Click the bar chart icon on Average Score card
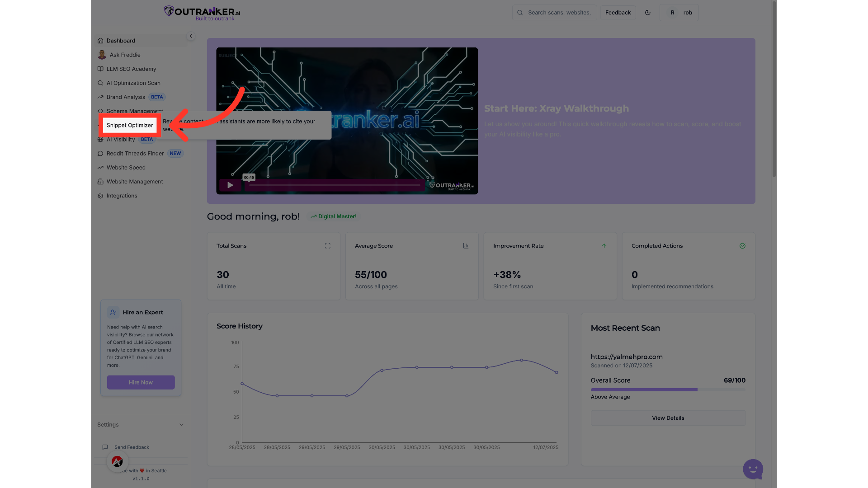The image size is (868, 488). point(466,246)
